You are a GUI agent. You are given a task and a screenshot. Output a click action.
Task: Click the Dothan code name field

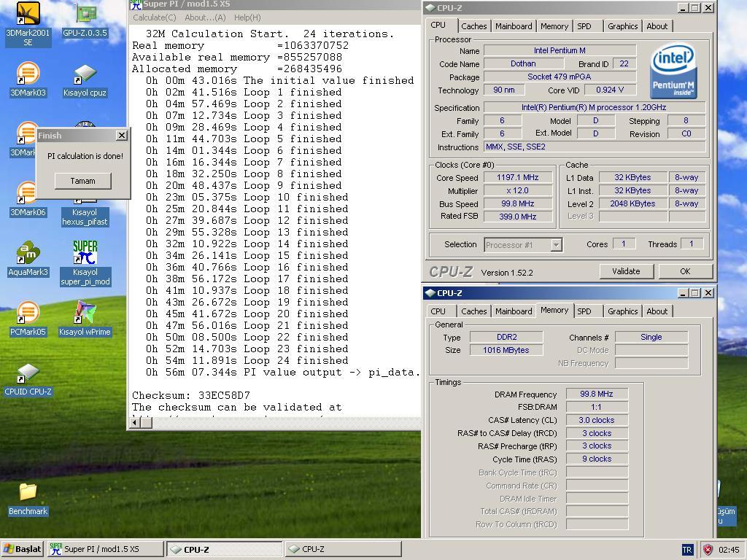(x=524, y=63)
